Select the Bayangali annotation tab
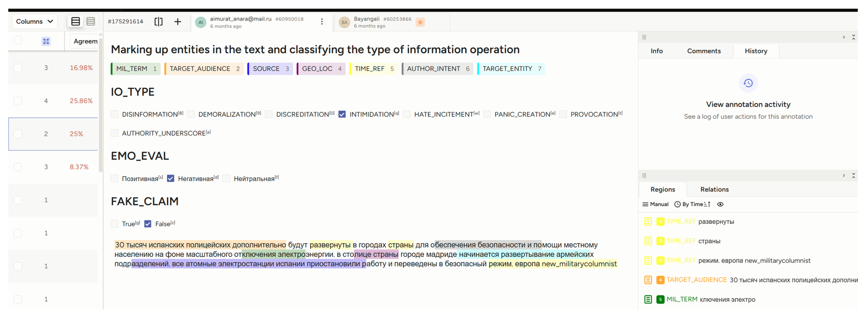Viewport: 868px width, 321px height. click(381, 22)
